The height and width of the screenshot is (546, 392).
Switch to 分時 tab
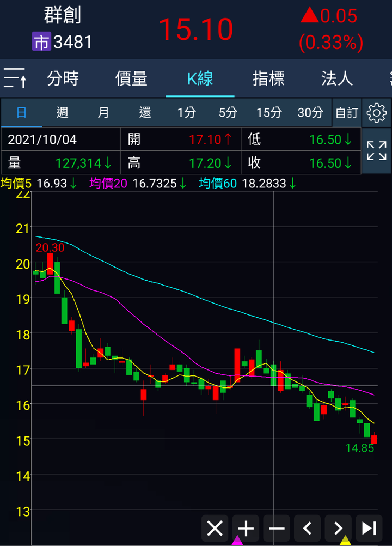[x=63, y=78]
